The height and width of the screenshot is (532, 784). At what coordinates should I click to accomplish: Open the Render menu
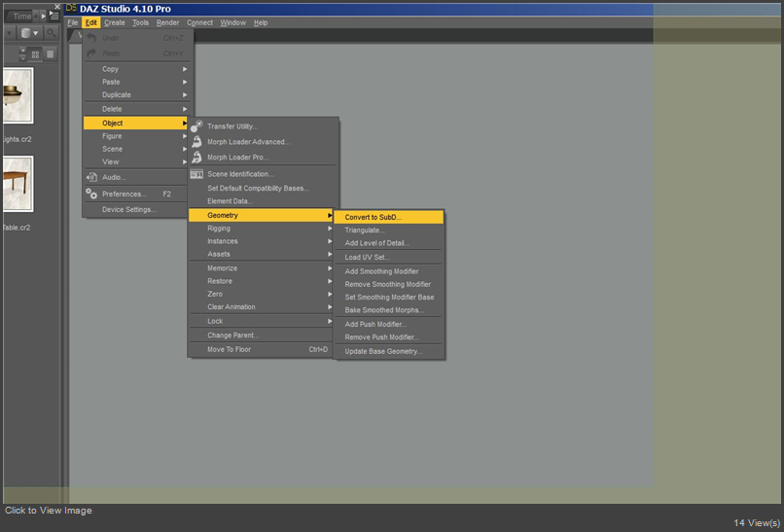click(168, 22)
